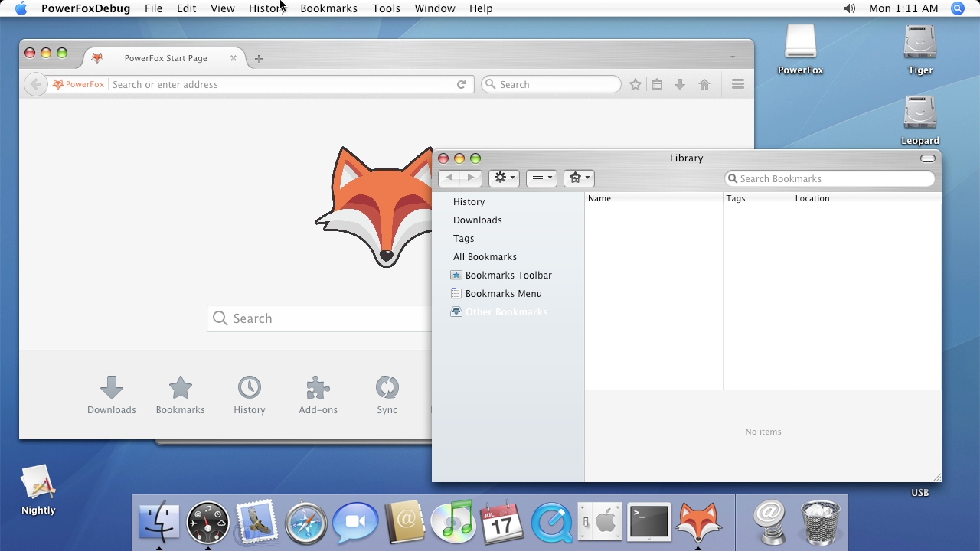Click the clock showing Mon 1:11 AM
The height and width of the screenshot is (551, 980).
[x=903, y=8]
